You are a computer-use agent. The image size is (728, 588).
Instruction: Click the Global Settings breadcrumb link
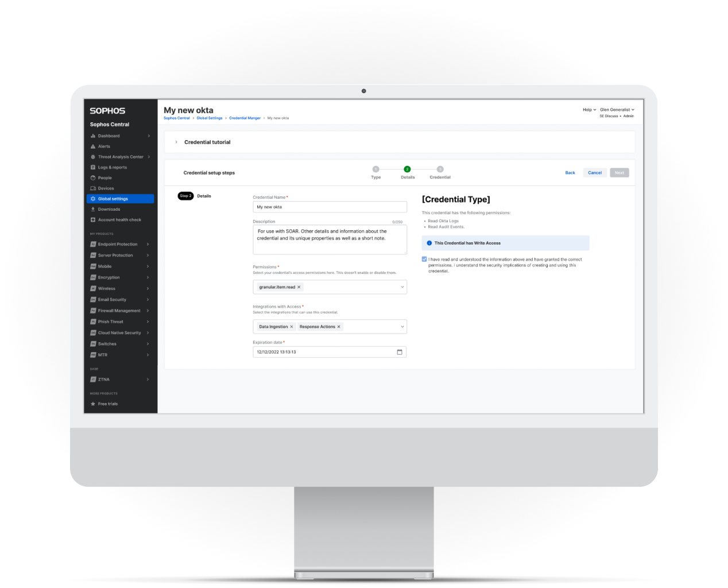click(x=210, y=118)
